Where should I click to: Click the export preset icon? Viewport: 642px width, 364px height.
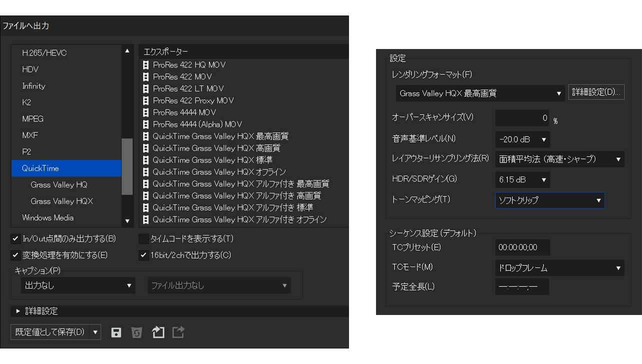tap(178, 332)
